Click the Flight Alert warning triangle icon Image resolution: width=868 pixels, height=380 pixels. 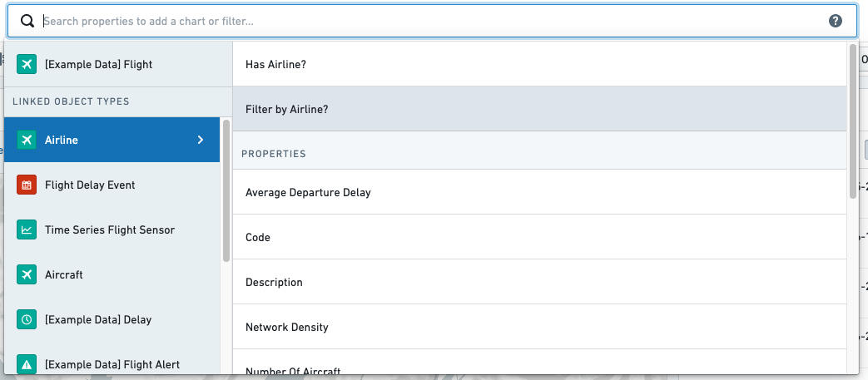(x=27, y=364)
